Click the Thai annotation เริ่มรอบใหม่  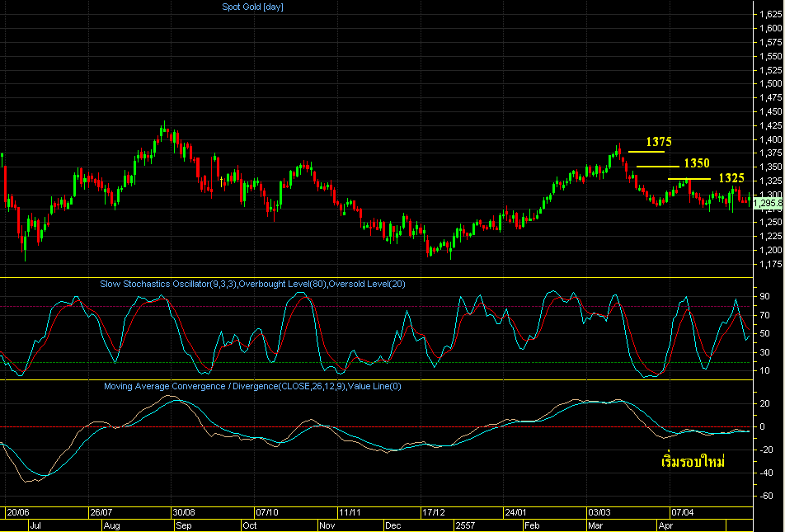pyautogui.click(x=693, y=461)
